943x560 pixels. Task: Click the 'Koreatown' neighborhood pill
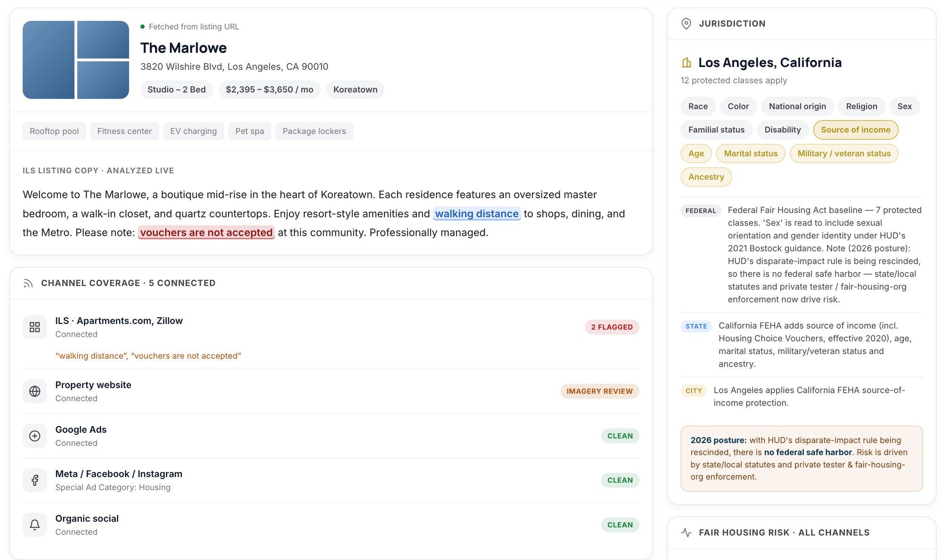pos(355,90)
